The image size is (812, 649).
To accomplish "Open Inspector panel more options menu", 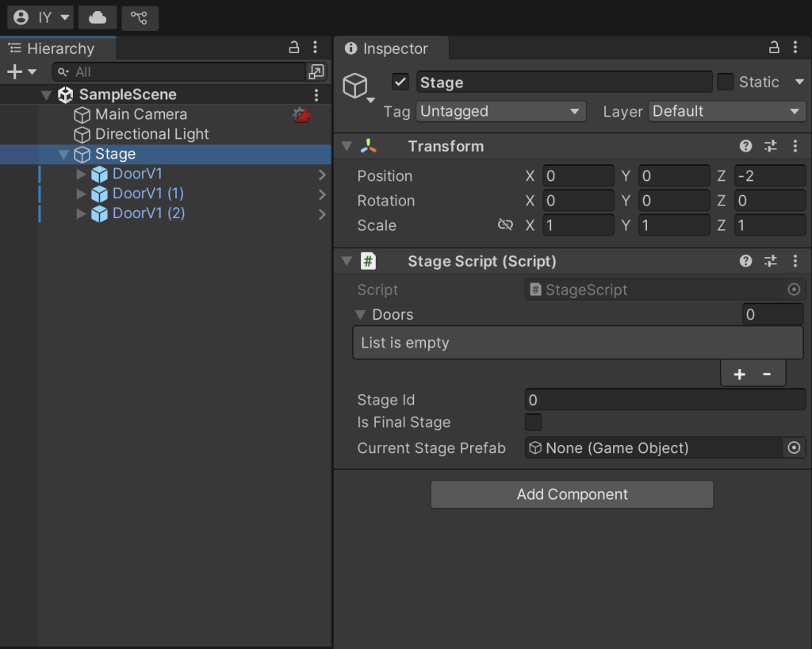I will pyautogui.click(x=795, y=48).
